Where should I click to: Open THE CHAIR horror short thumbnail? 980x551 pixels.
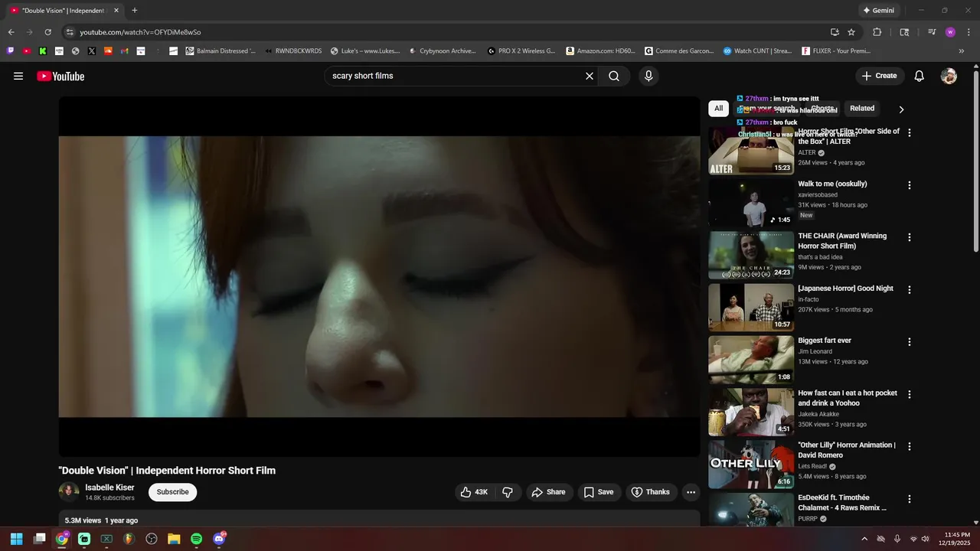click(751, 255)
